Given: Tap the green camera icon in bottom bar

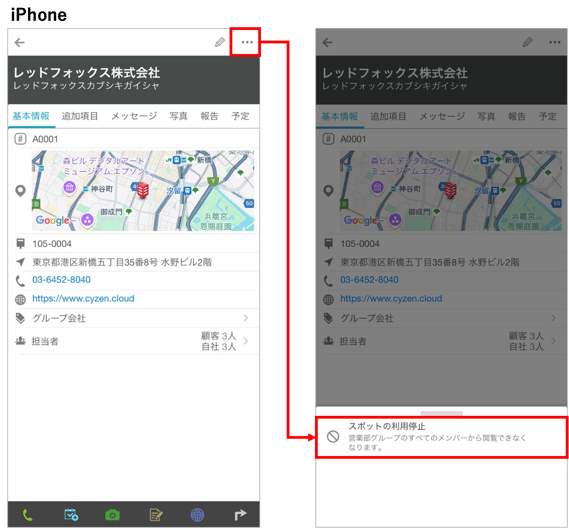Looking at the screenshot, I should click(x=112, y=515).
